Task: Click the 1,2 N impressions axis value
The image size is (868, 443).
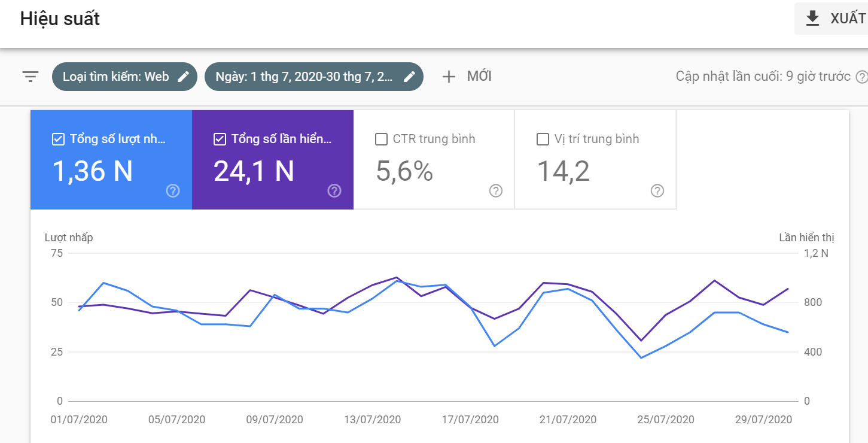Action: (x=816, y=253)
